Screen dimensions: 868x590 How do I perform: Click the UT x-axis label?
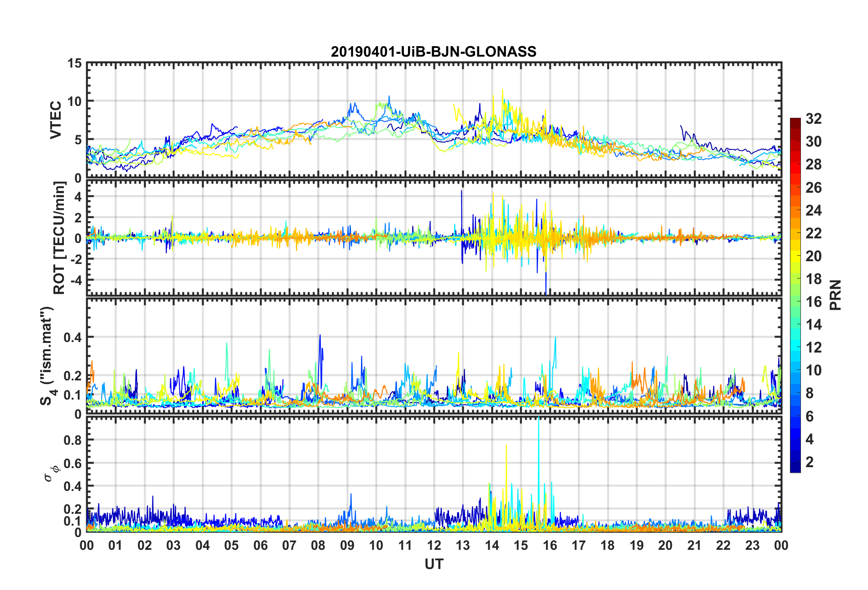pos(434,564)
